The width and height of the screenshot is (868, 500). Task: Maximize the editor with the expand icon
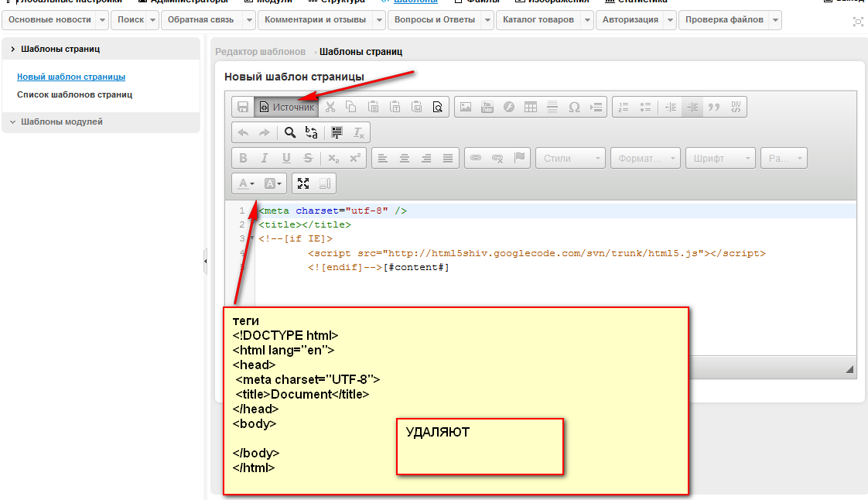tap(302, 183)
